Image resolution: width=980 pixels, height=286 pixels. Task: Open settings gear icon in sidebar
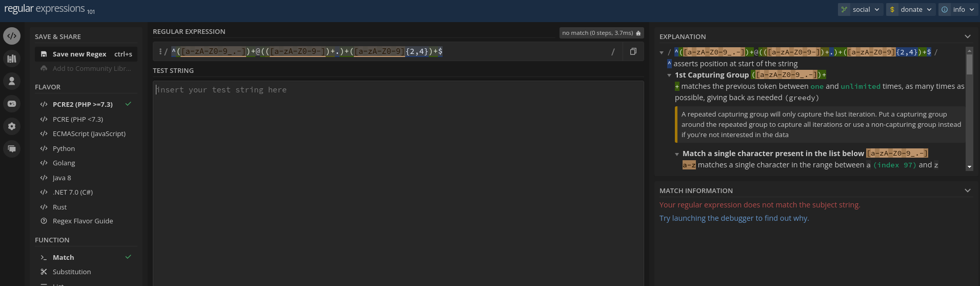pyautogui.click(x=12, y=126)
